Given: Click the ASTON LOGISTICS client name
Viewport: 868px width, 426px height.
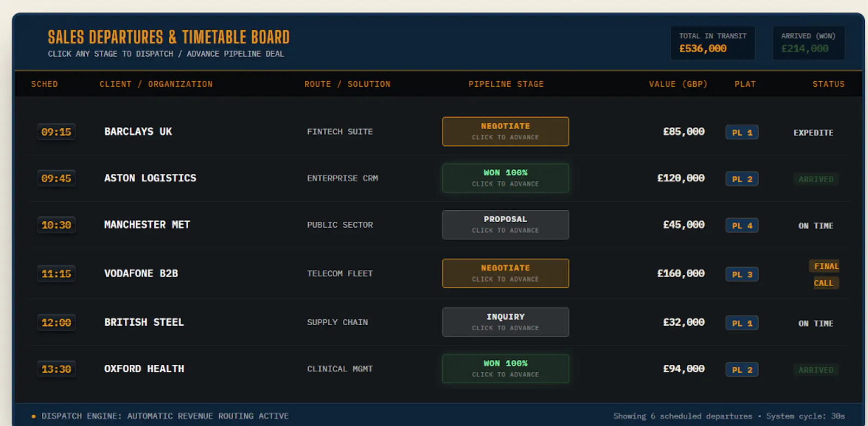Looking at the screenshot, I should click(150, 178).
